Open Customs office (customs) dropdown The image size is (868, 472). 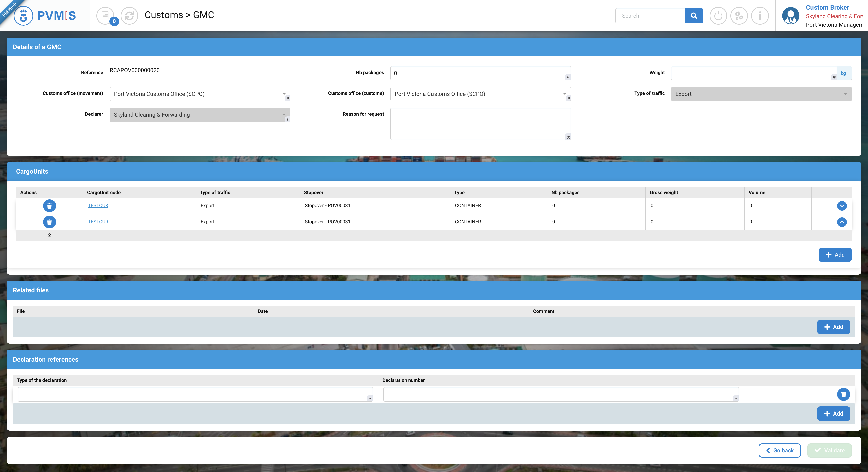pyautogui.click(x=480, y=94)
